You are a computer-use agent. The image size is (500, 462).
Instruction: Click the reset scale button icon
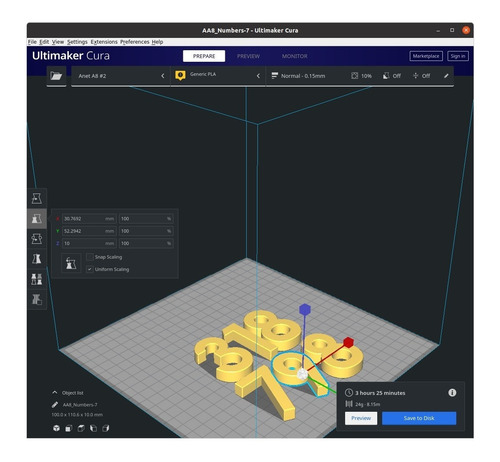point(71,263)
